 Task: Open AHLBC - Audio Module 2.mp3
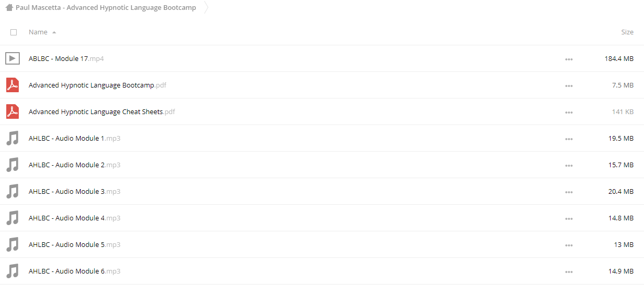point(75,165)
